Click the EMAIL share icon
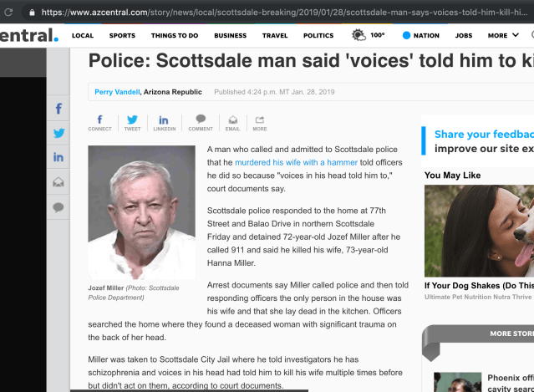This screenshot has height=392, width=534. click(232, 123)
